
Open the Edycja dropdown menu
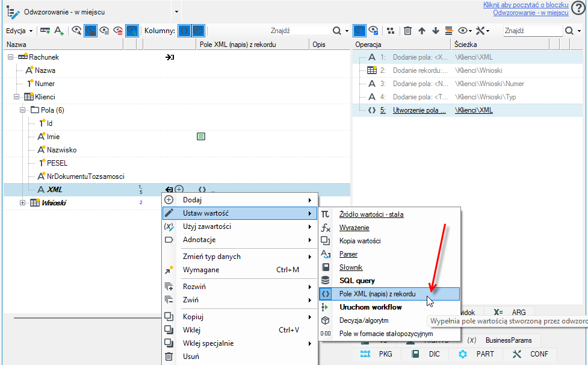pyautogui.click(x=19, y=31)
